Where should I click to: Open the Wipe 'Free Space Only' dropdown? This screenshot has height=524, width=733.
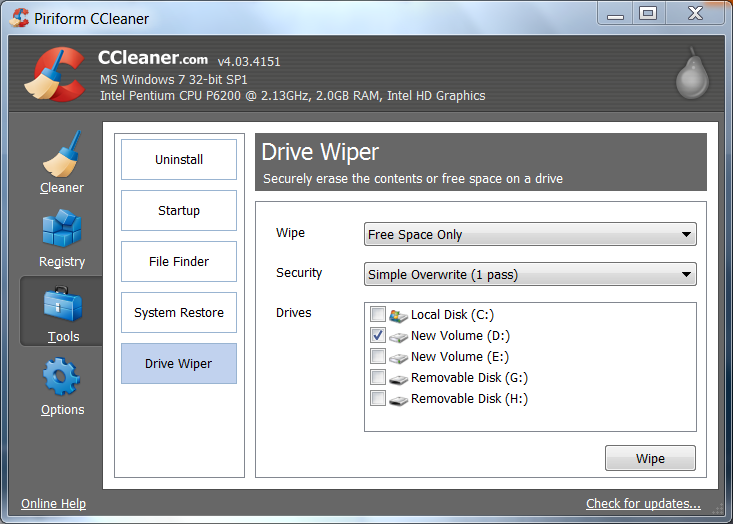click(x=530, y=234)
